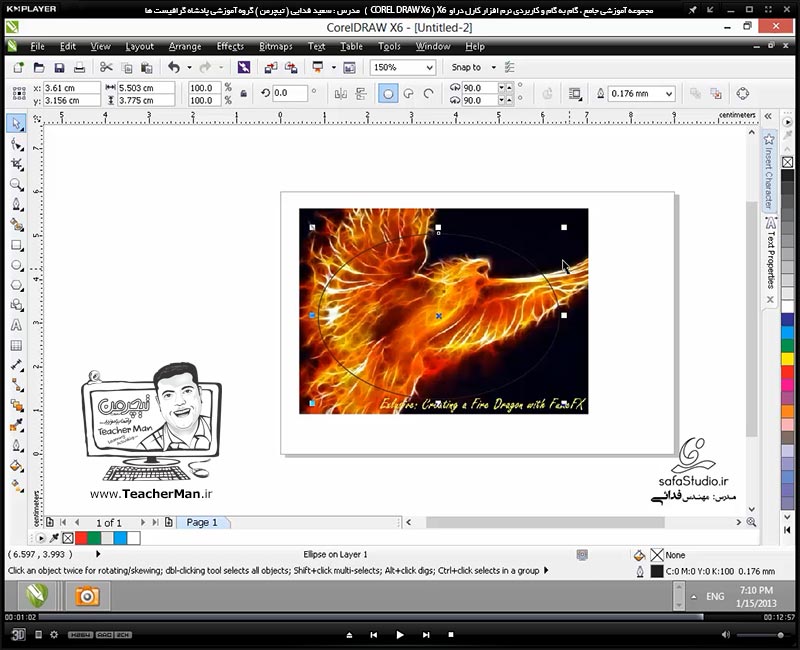This screenshot has width=800, height=650.
Task: Click the rotation angle field
Action: pyautogui.click(x=290, y=93)
